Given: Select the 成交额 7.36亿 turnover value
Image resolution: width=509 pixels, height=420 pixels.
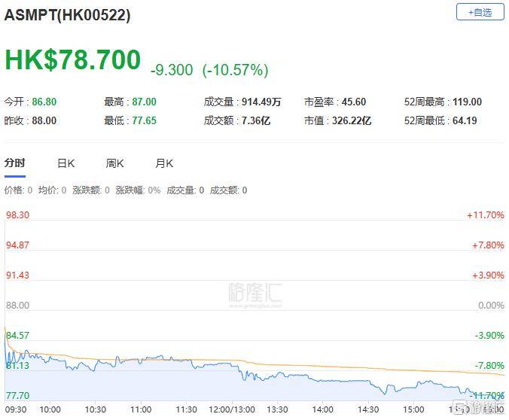Looking at the screenshot, I should pos(237,120).
